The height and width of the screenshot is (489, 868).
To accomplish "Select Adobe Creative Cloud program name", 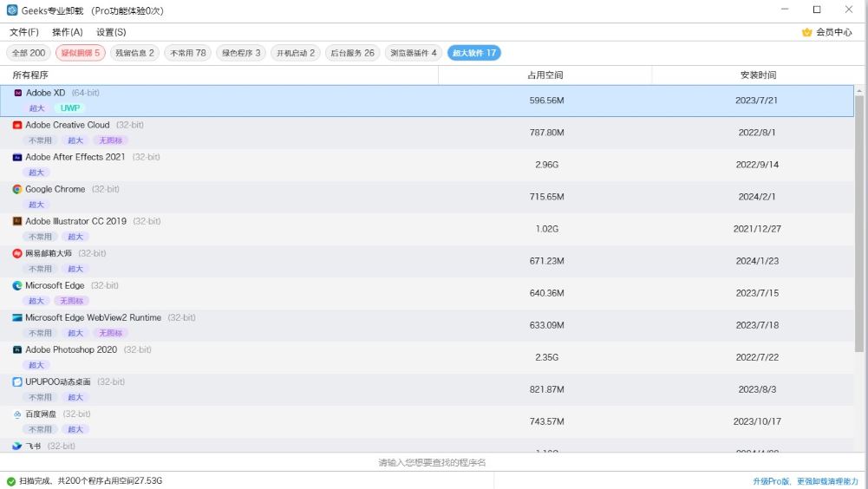I will pos(68,125).
